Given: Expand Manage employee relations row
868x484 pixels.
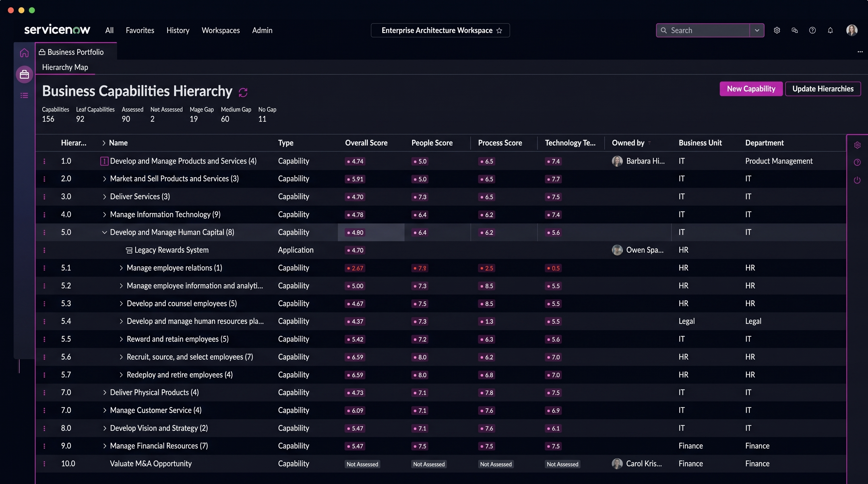Looking at the screenshot, I should pyautogui.click(x=121, y=268).
